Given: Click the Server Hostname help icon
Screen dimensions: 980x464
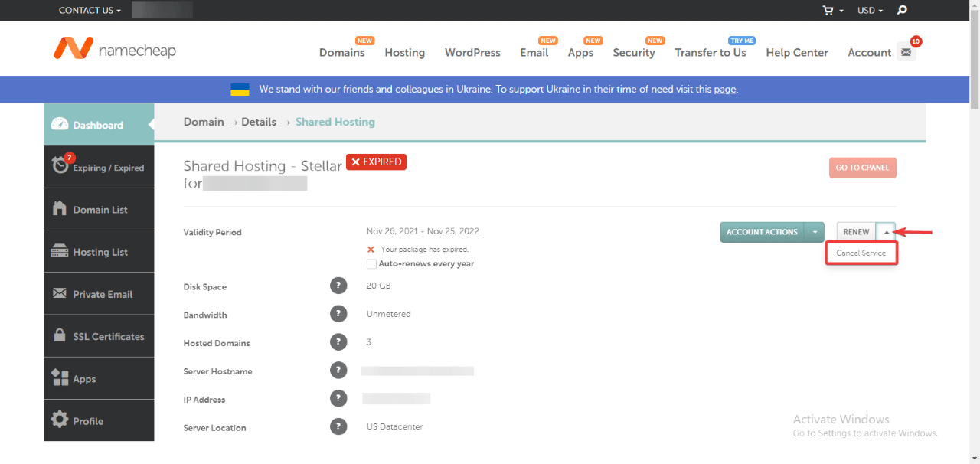Looking at the screenshot, I should click(338, 371).
